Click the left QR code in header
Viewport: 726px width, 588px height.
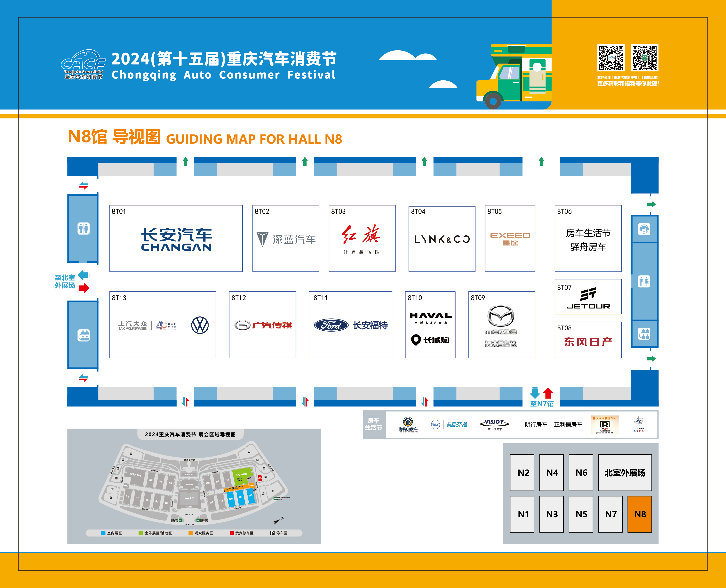[x=611, y=58]
